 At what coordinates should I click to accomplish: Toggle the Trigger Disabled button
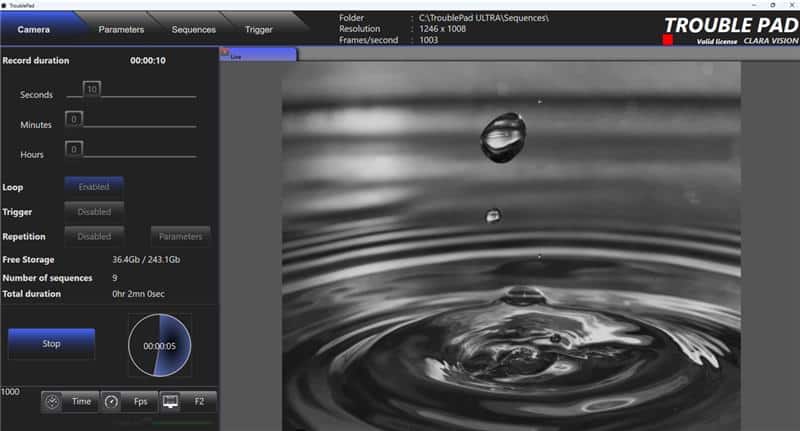pyautogui.click(x=94, y=212)
